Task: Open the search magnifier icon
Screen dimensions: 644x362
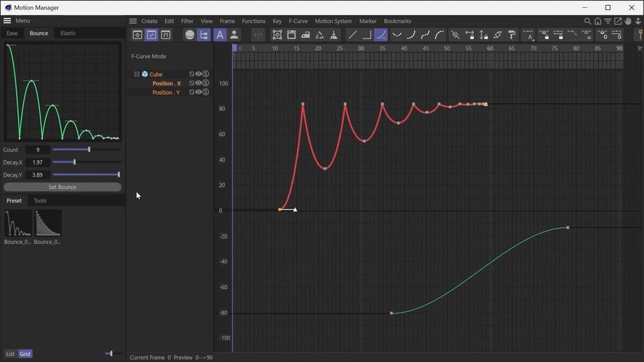Action: click(x=587, y=21)
